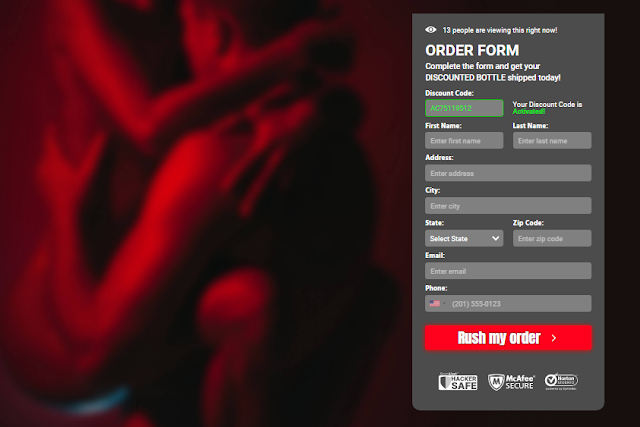The width and height of the screenshot is (640, 427).
Task: Click the US flag country selector
Action: (x=436, y=303)
